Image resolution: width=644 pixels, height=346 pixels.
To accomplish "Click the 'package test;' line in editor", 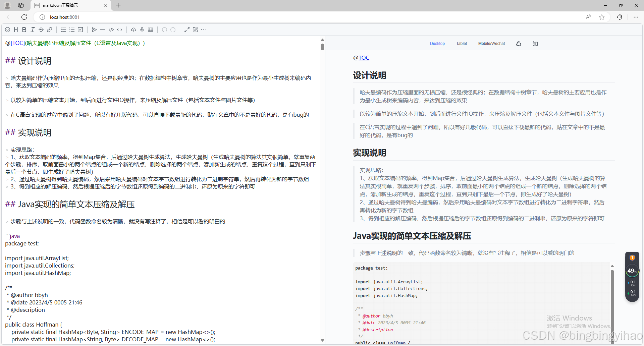I will 22,243.
